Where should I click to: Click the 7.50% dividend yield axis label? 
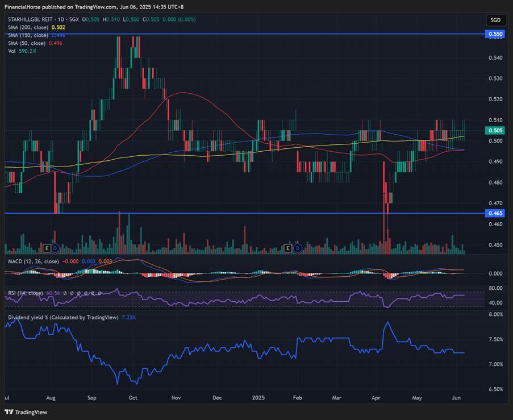(x=495, y=339)
